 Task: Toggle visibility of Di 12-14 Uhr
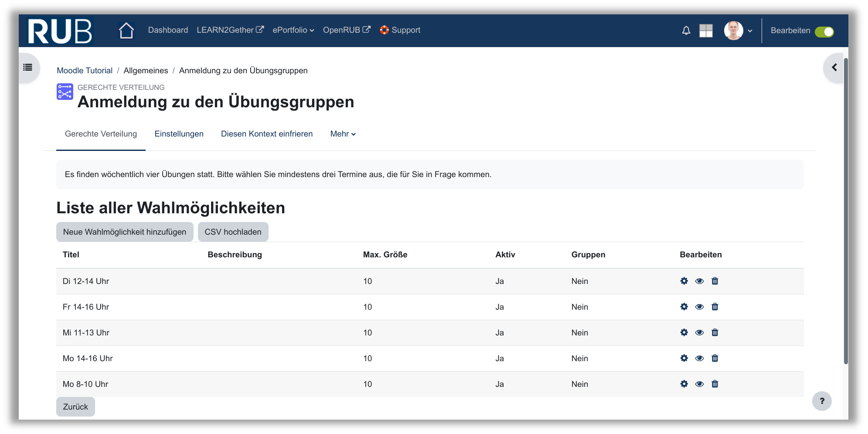[x=699, y=281]
